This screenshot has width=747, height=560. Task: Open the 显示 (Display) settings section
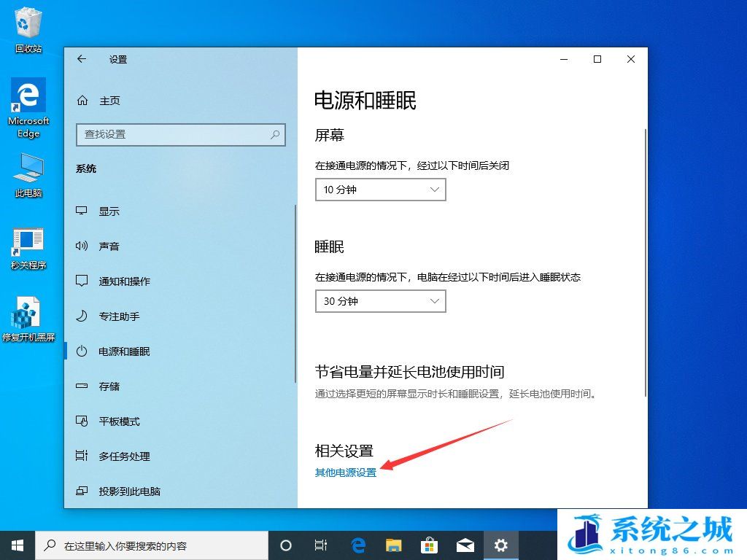[x=109, y=211]
